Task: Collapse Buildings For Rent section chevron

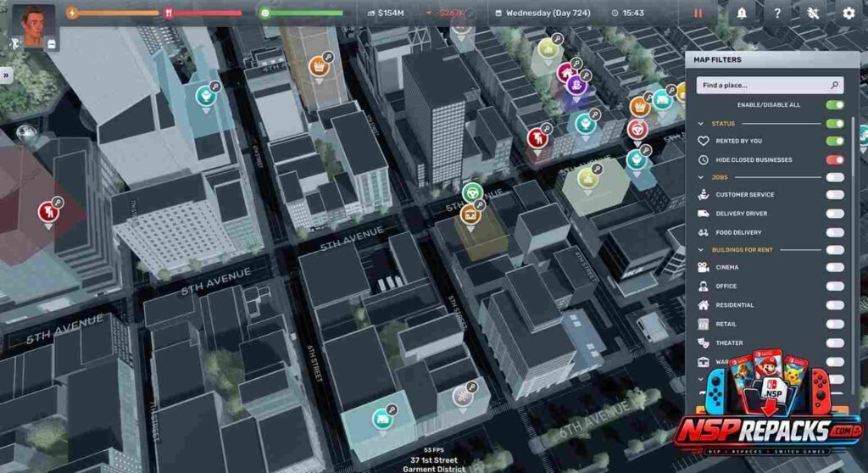Action: click(701, 250)
